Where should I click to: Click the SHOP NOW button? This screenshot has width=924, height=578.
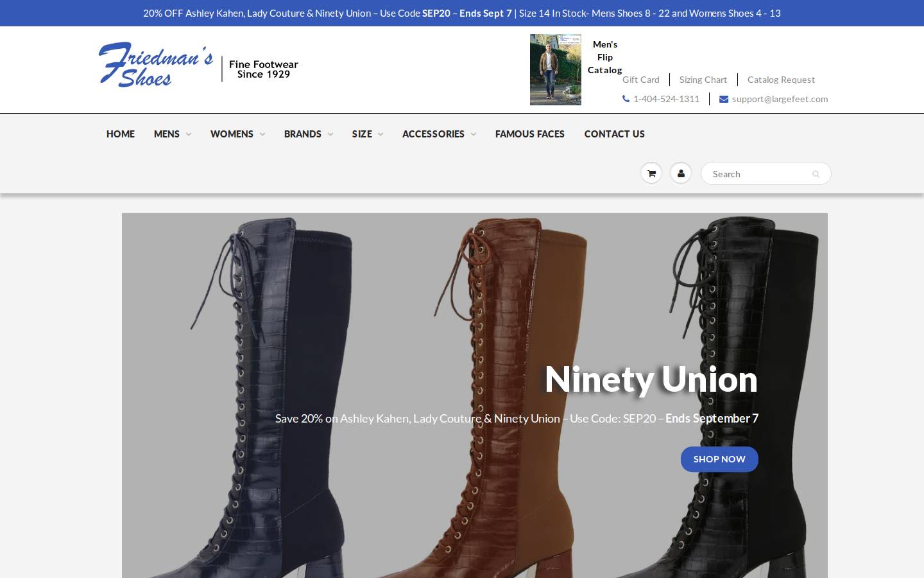tap(719, 459)
